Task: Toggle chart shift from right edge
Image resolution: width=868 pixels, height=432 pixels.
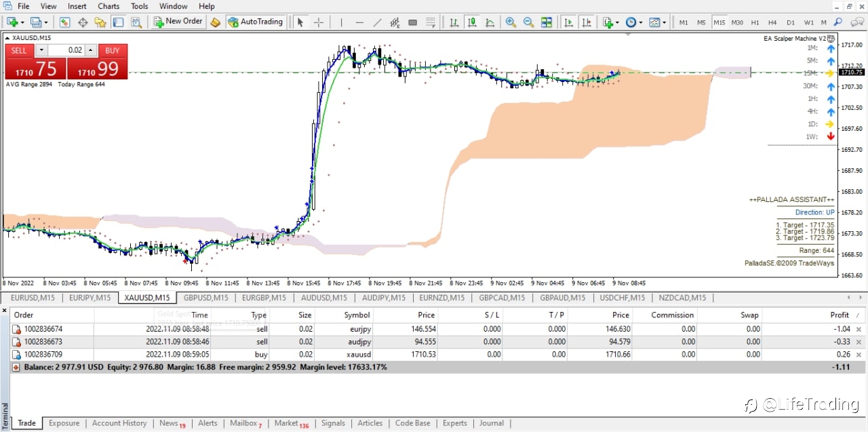Action: click(587, 22)
